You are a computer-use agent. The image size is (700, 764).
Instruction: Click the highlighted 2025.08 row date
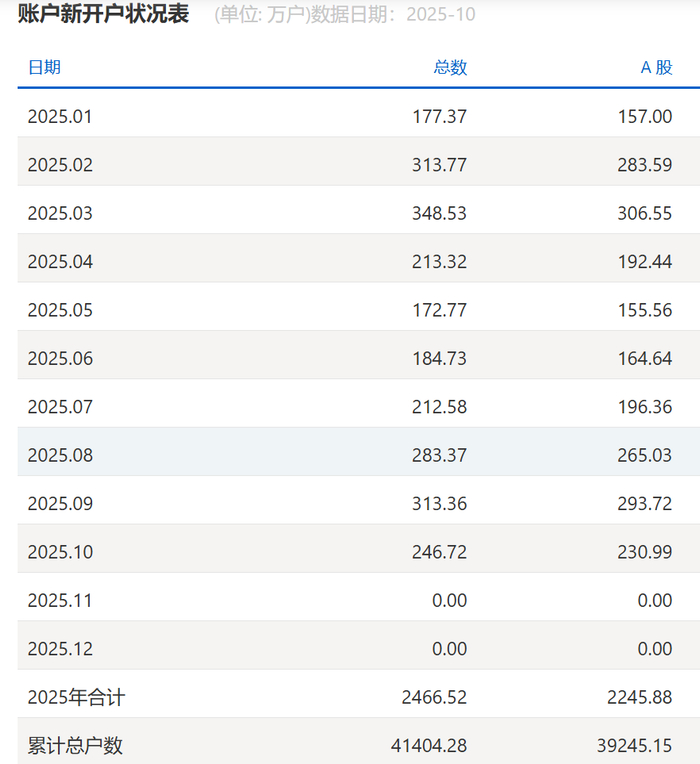pyautogui.click(x=60, y=455)
